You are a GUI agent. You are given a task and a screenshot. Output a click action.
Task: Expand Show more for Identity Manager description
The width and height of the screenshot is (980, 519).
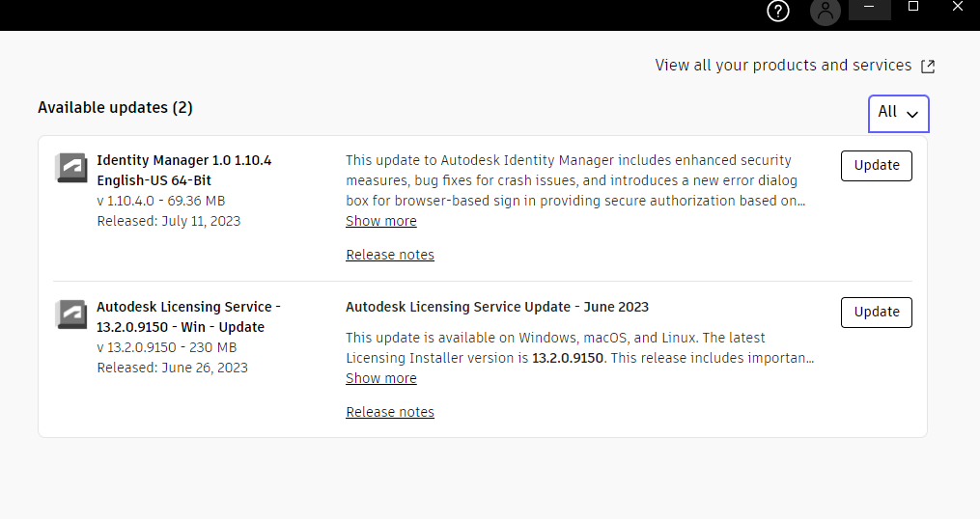381,221
